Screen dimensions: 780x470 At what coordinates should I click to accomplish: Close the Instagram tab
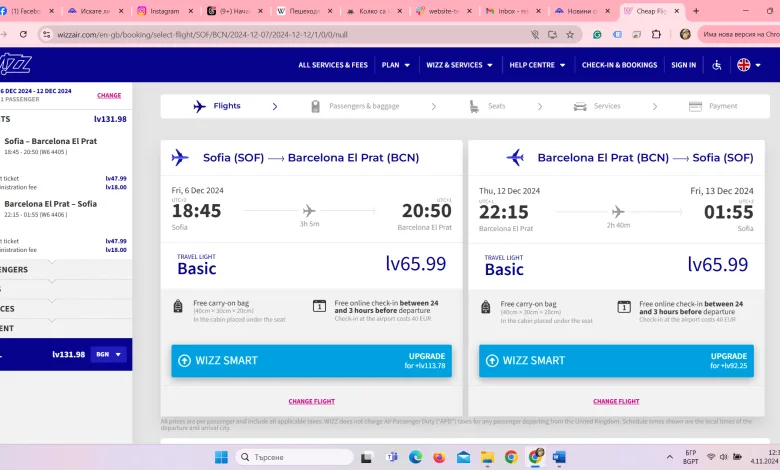[x=191, y=11]
